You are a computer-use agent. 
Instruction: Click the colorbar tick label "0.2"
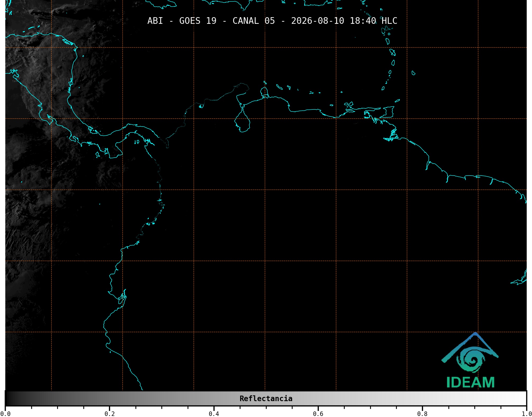110,414
